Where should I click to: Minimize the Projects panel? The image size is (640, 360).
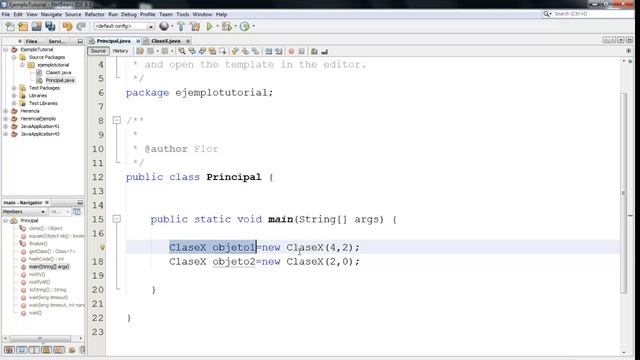(80, 41)
